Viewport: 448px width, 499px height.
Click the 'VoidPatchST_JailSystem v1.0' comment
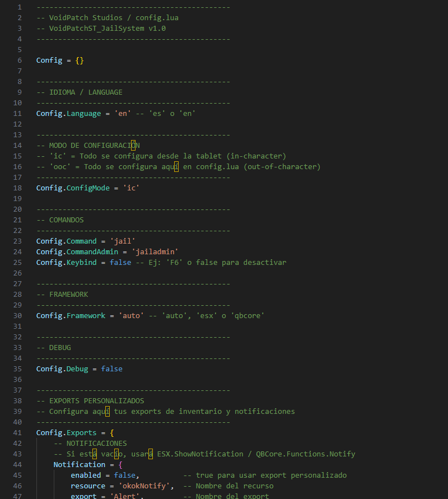101,29
